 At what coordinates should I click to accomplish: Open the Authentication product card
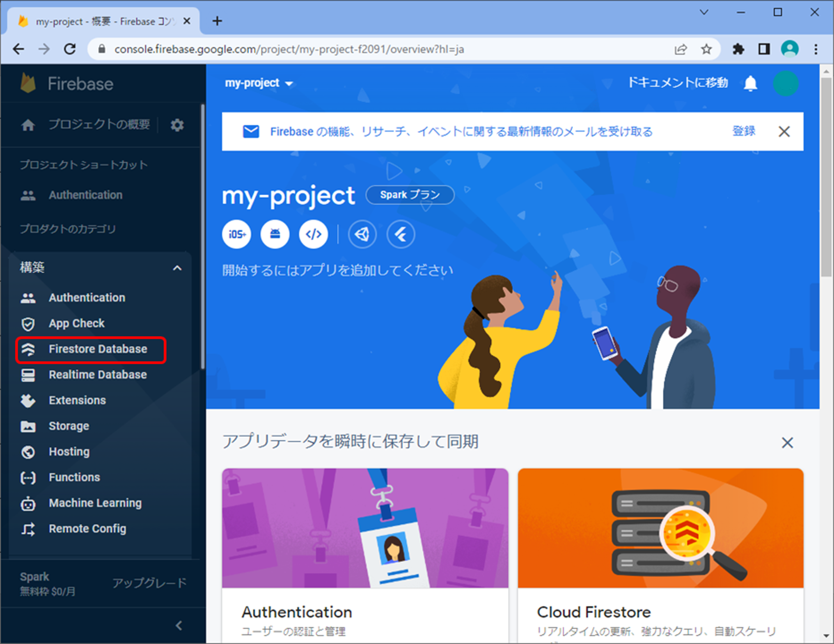(x=365, y=555)
